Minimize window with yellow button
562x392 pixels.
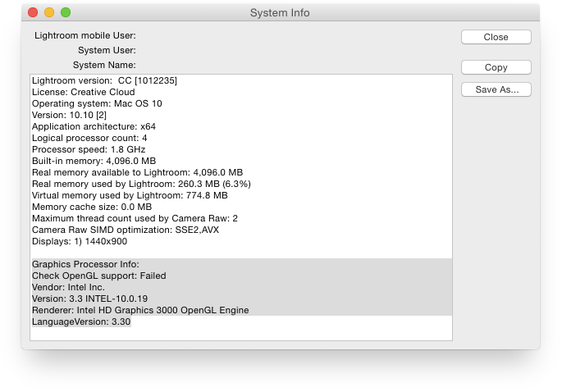pyautogui.click(x=49, y=13)
